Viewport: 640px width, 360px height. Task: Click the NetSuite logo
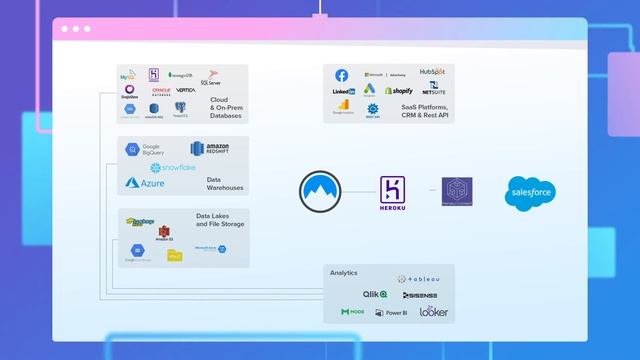click(x=434, y=88)
